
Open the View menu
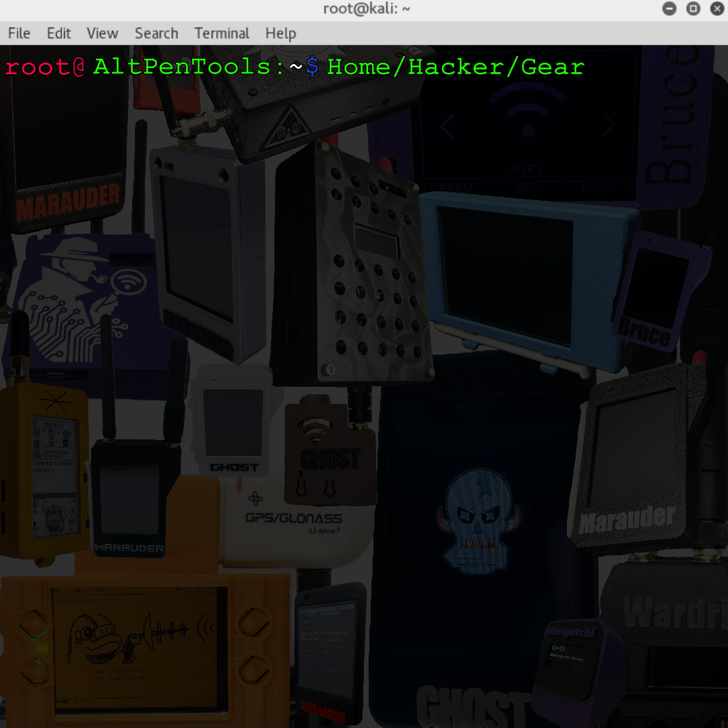point(102,34)
